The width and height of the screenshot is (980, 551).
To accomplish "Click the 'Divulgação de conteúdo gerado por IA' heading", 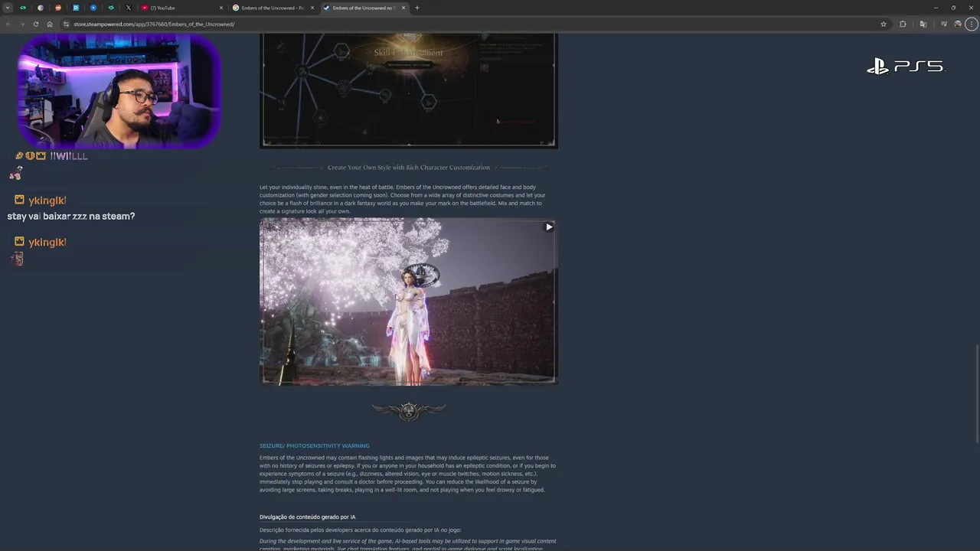I will (307, 517).
